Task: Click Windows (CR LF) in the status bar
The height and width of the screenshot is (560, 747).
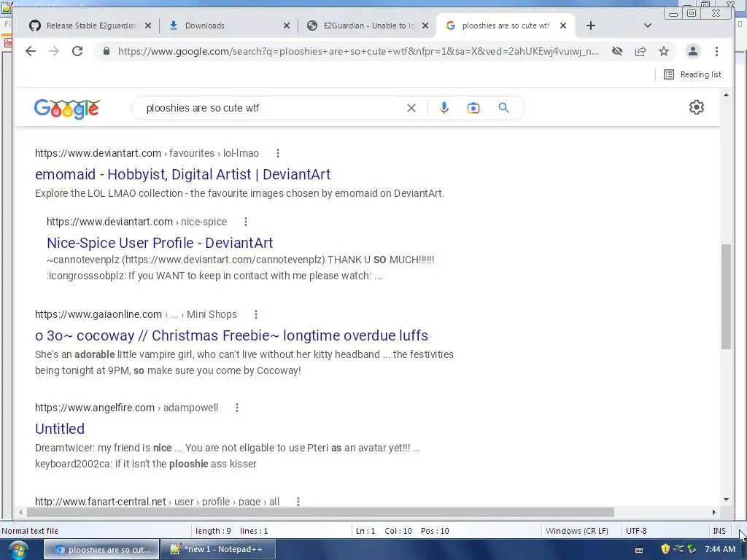Action: (x=577, y=531)
